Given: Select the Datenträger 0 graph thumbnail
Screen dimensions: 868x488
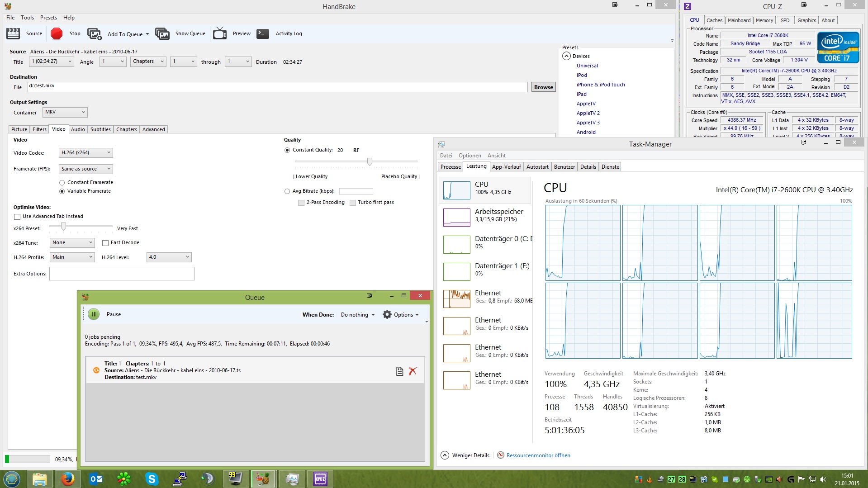Looking at the screenshot, I should click(x=457, y=245).
